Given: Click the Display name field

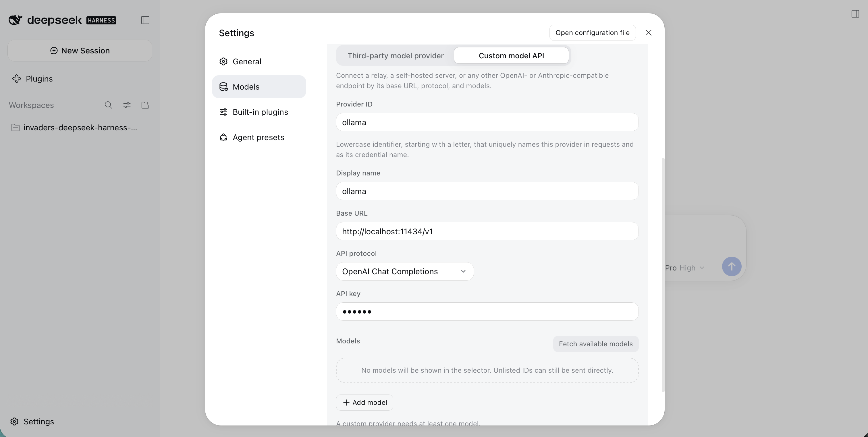Looking at the screenshot, I should point(487,191).
